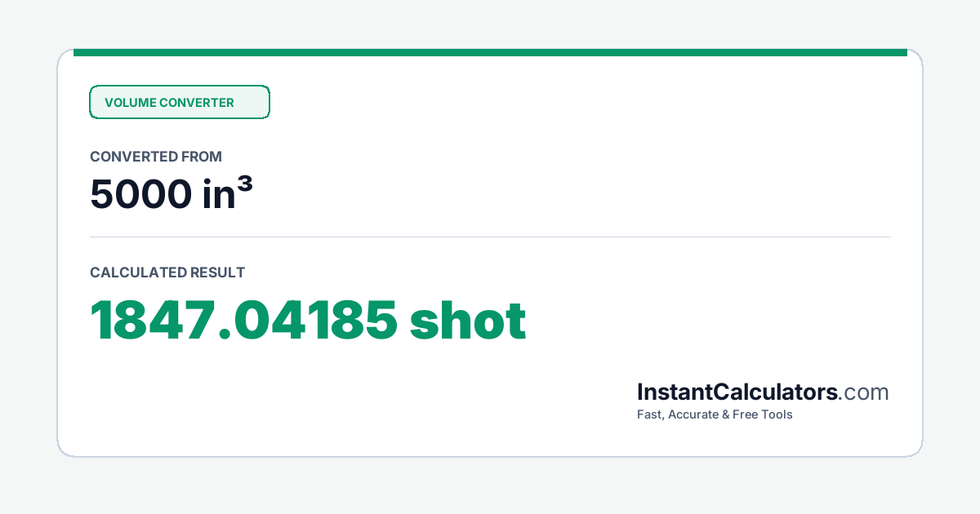Image resolution: width=980 pixels, height=514 pixels.
Task: Select the Converted From label
Action: [156, 157]
